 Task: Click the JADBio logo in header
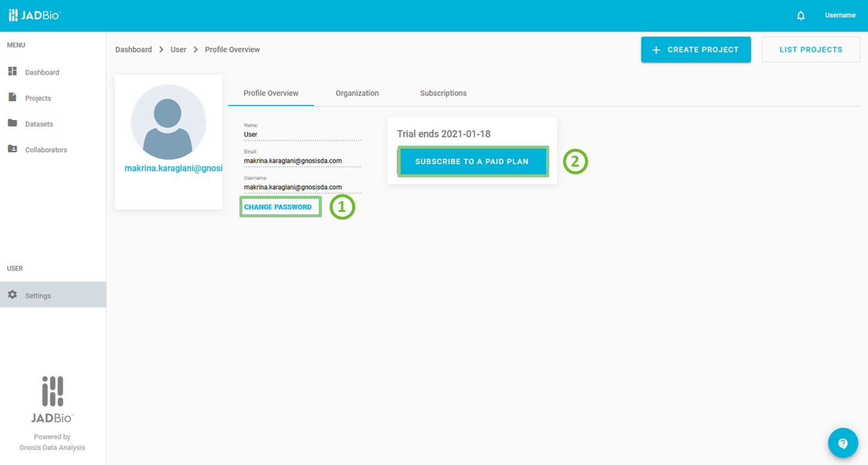click(35, 16)
